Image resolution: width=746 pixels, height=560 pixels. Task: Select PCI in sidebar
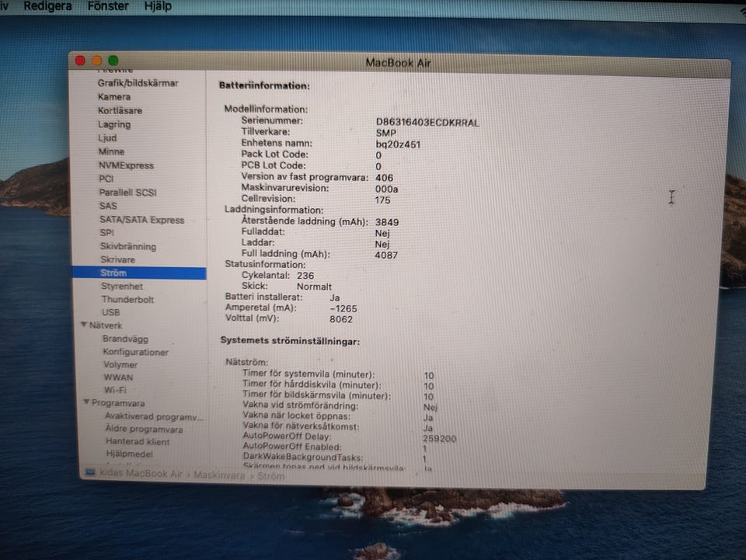(x=106, y=179)
